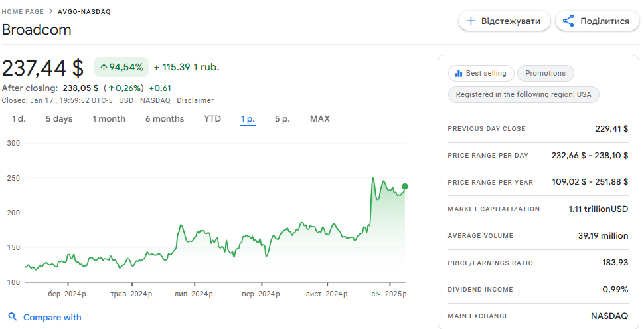Click the 229,41 $ previous close value
This screenshot has height=329, width=644.
pos(612,129)
